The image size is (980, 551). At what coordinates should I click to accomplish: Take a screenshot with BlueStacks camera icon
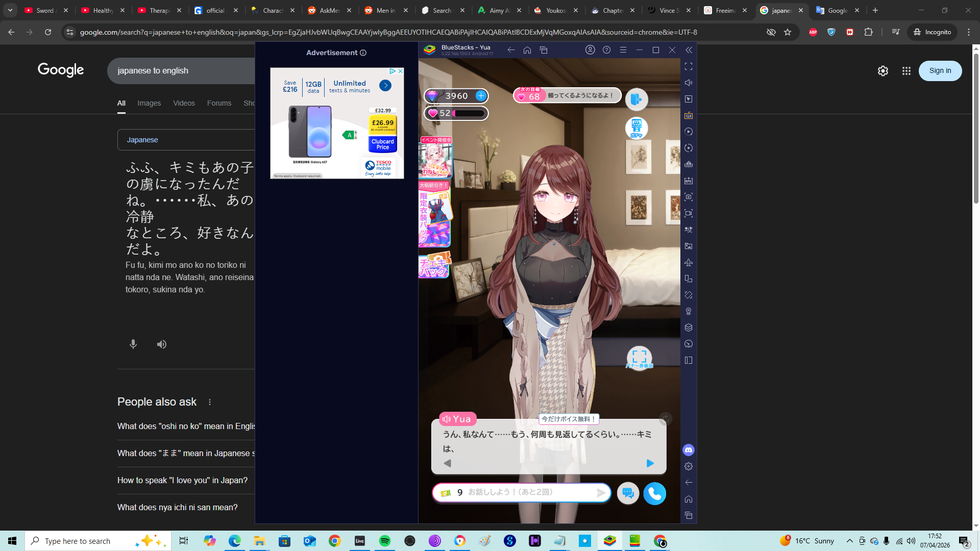coord(689,197)
